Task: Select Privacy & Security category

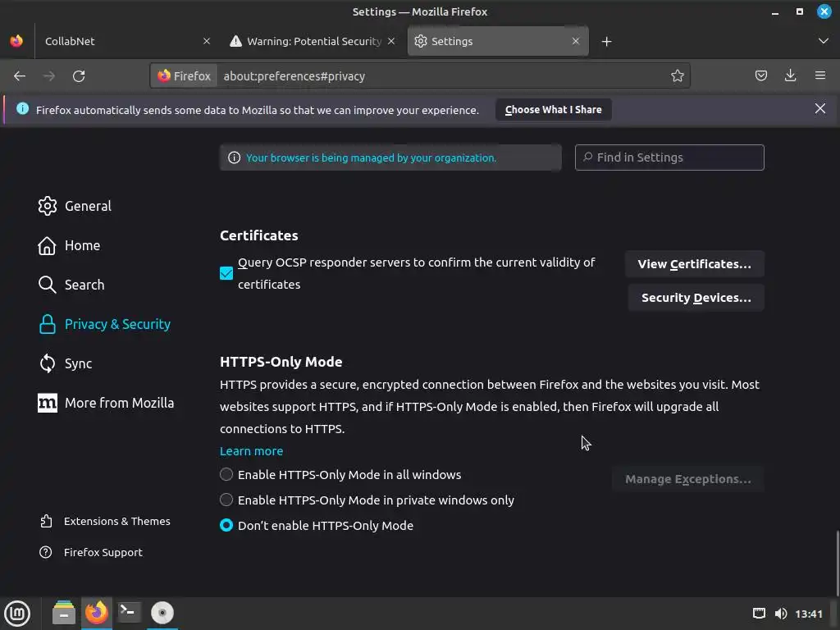Action: click(104, 324)
